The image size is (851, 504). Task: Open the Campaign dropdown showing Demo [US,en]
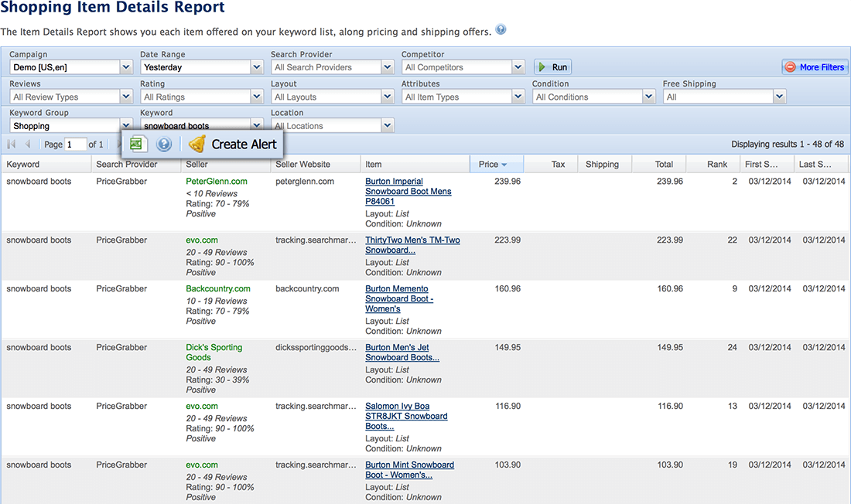click(x=71, y=67)
